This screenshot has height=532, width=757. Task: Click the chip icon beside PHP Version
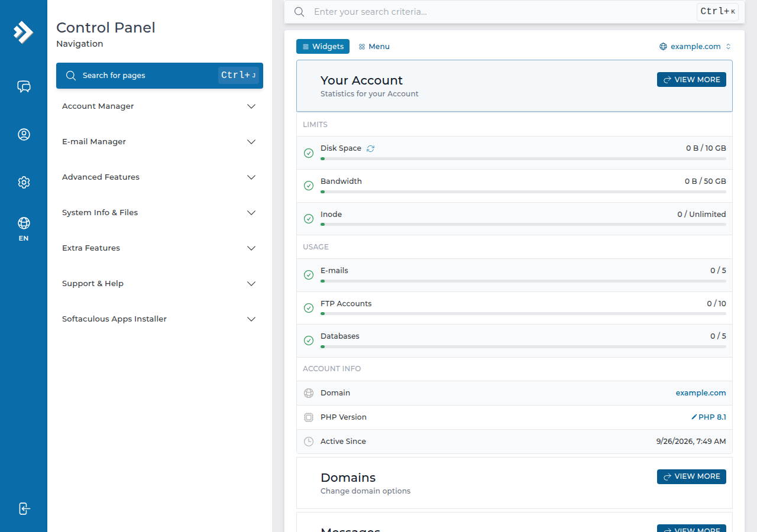click(309, 417)
